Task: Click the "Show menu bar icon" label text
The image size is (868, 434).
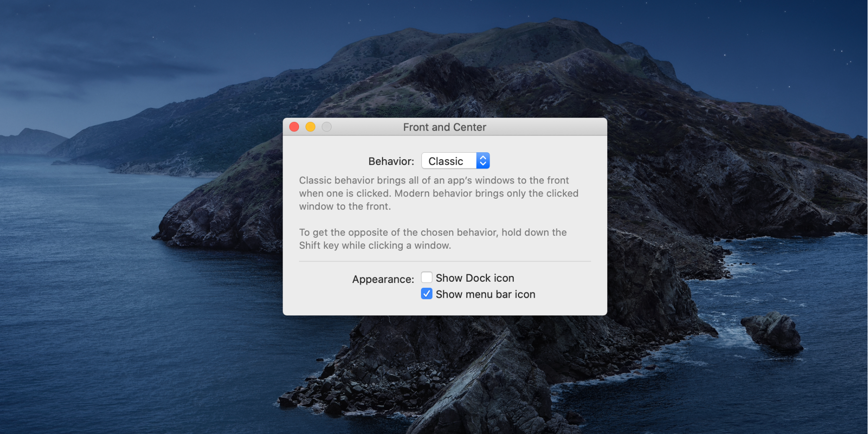Action: click(x=485, y=294)
